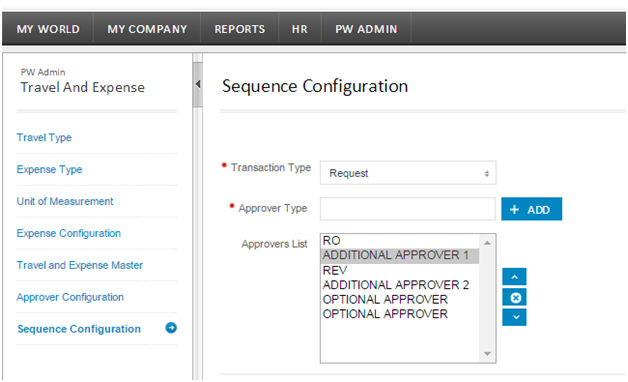
Task: Remove selected approver with X icon
Action: point(514,298)
